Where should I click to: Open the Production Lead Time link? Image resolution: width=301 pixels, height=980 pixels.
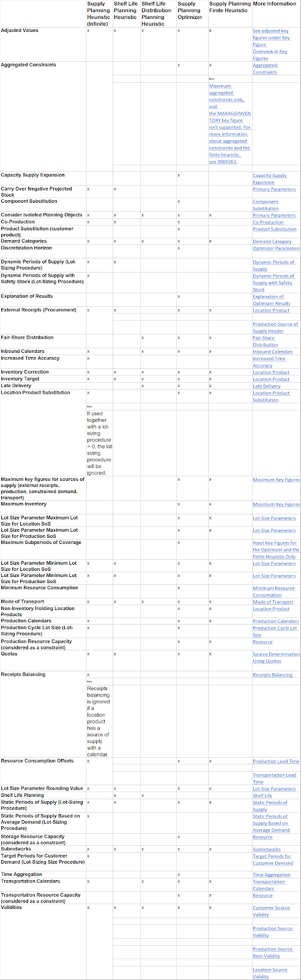277,761
